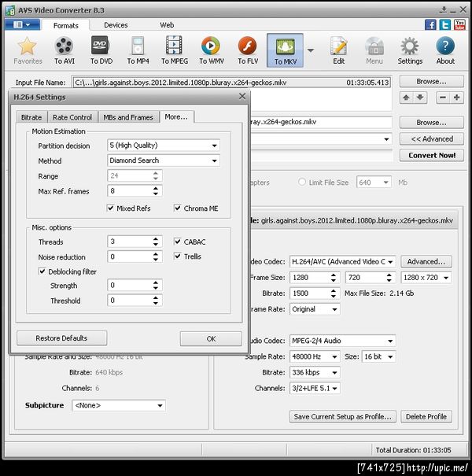The height and width of the screenshot is (476, 472).
Task: Click the video Bitrate 1500 field
Action: [x=315, y=293]
